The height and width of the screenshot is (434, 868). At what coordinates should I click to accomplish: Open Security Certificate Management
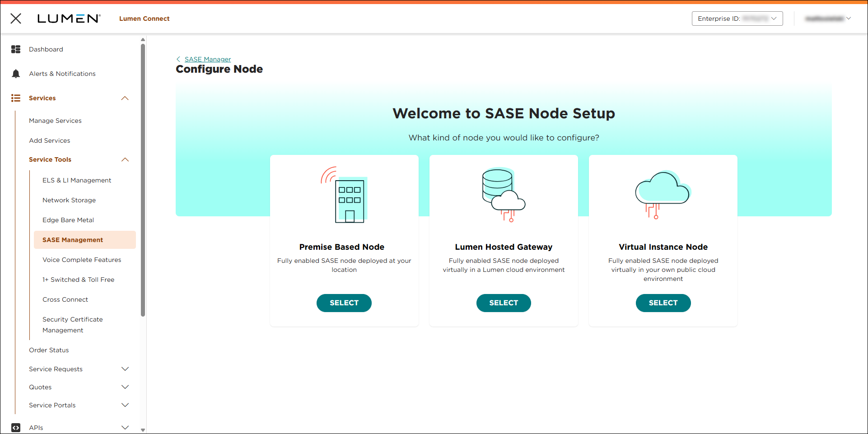click(73, 325)
